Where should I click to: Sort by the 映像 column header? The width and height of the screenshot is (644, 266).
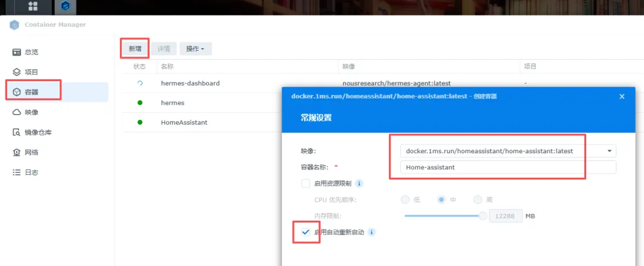point(429,66)
